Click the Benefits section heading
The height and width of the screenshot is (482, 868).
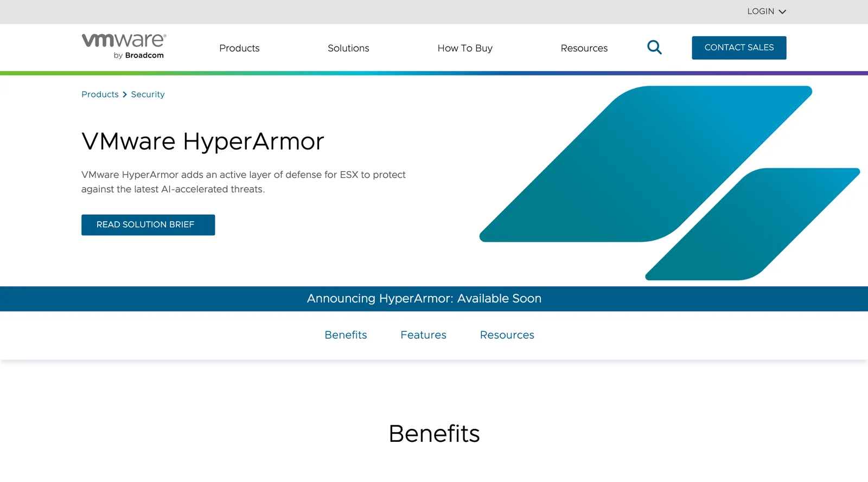pos(434,434)
